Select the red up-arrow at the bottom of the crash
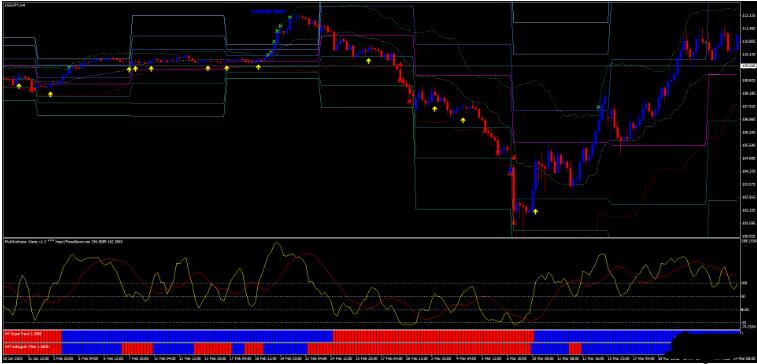Screen dimensions: 757x364 514,223
